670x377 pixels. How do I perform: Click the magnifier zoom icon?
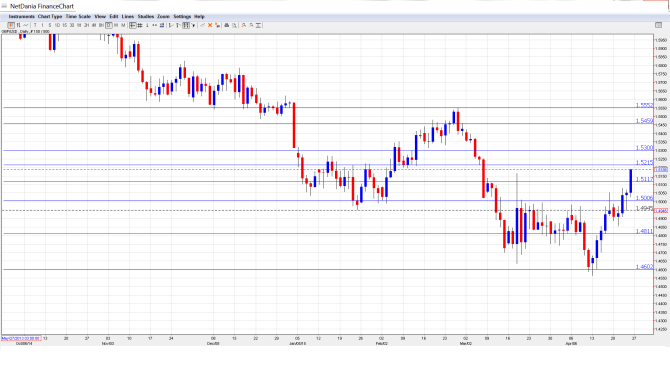coord(234,26)
